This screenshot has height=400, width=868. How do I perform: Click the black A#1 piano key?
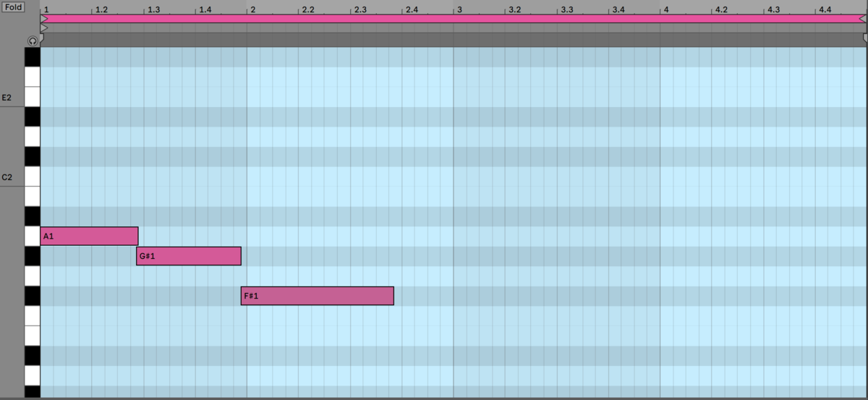tap(33, 216)
